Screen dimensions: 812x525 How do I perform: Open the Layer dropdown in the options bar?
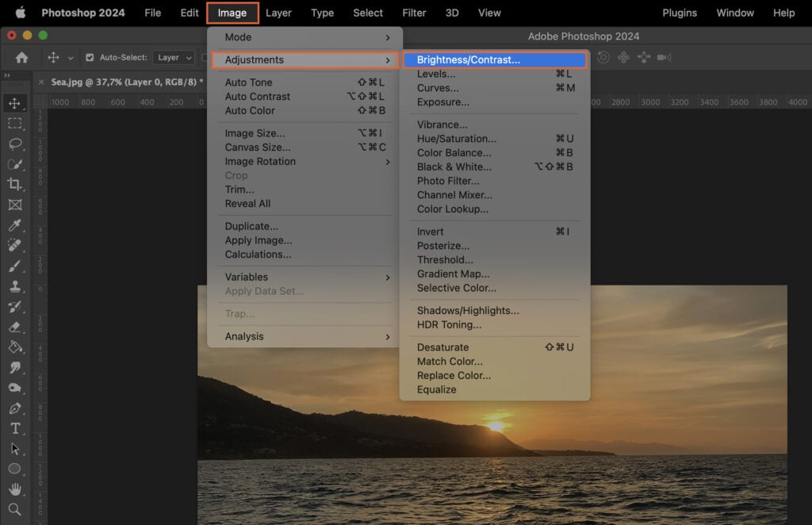pyautogui.click(x=173, y=57)
